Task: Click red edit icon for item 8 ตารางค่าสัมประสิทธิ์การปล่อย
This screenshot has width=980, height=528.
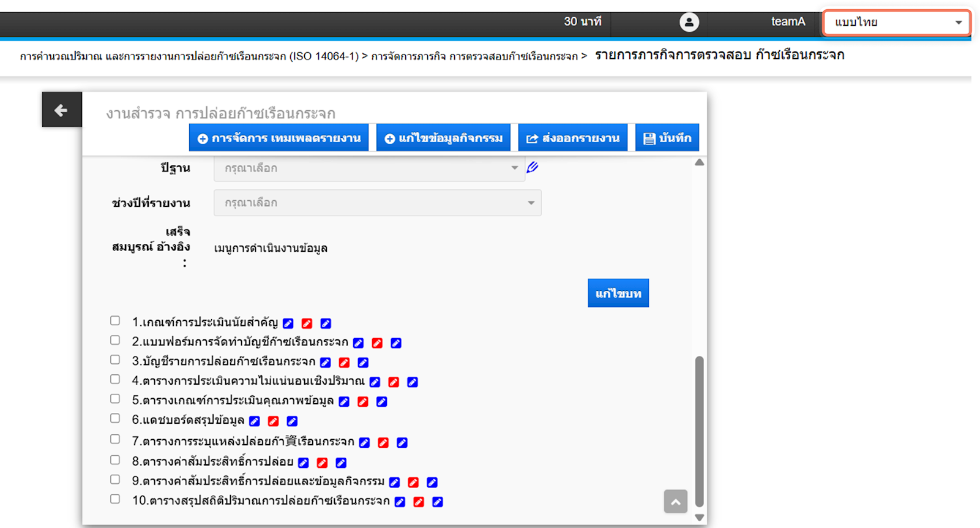Action: [x=322, y=463]
